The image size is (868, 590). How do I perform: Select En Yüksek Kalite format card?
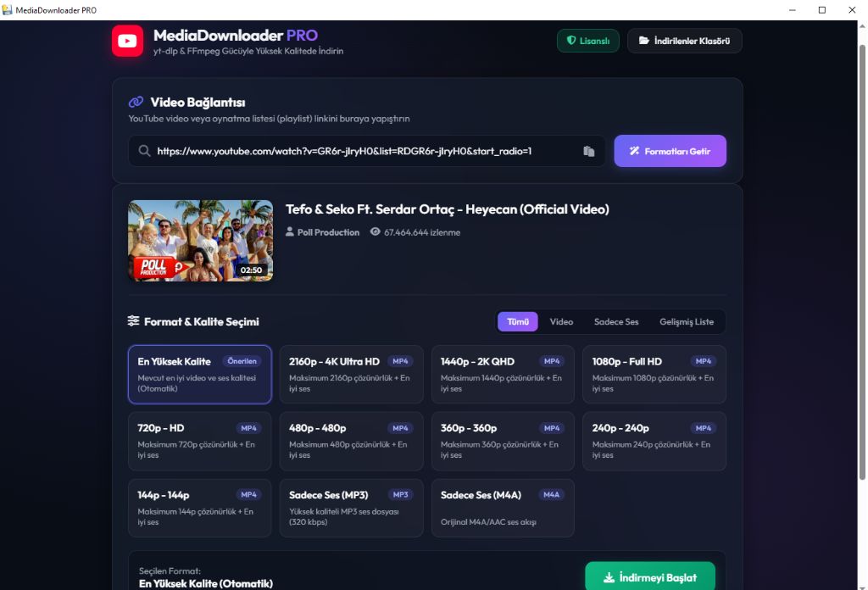pyautogui.click(x=200, y=375)
